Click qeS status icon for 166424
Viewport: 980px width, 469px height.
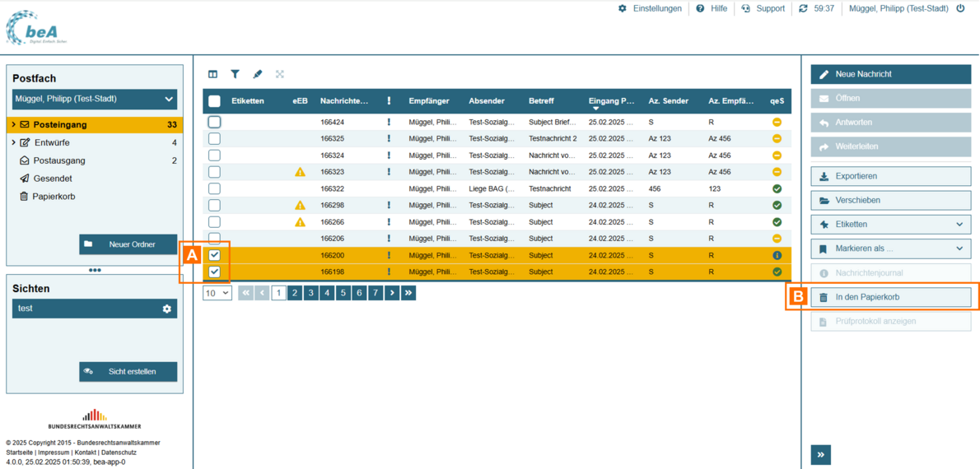777,122
